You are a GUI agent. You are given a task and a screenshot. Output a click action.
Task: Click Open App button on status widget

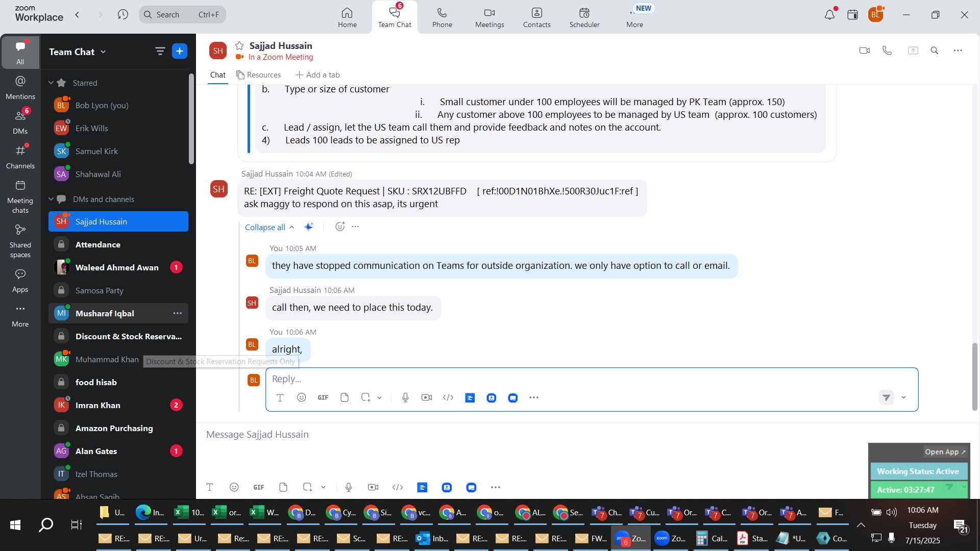click(945, 452)
